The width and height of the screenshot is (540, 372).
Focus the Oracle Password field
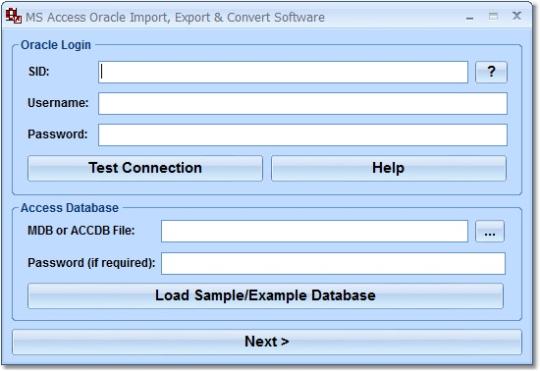[x=303, y=135]
